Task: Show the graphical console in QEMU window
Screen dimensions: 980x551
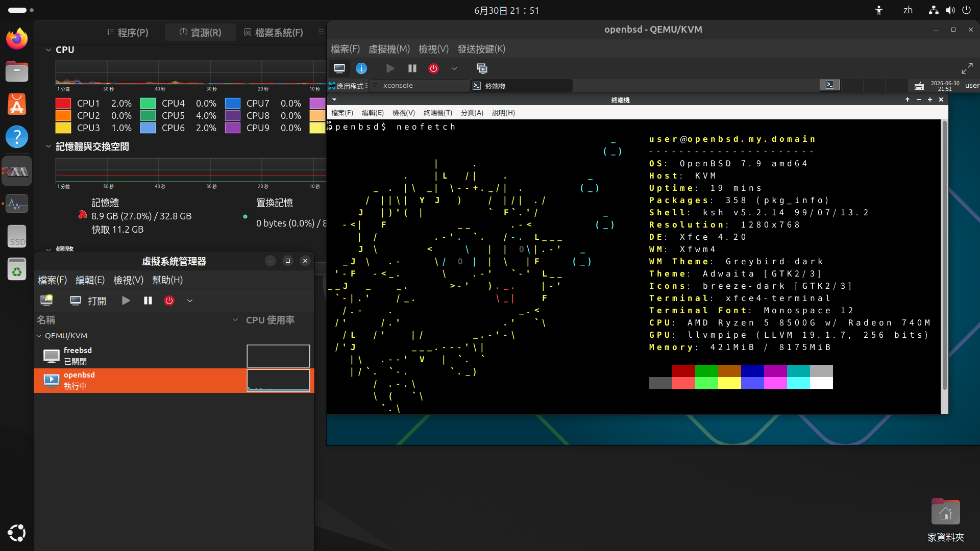Action: coord(339,68)
